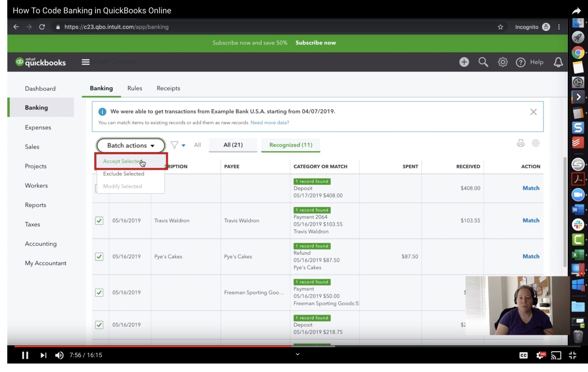This screenshot has height=372, width=588.
Task: Uncheck the Freeman Sporting Goods transaction
Action: pyautogui.click(x=99, y=292)
